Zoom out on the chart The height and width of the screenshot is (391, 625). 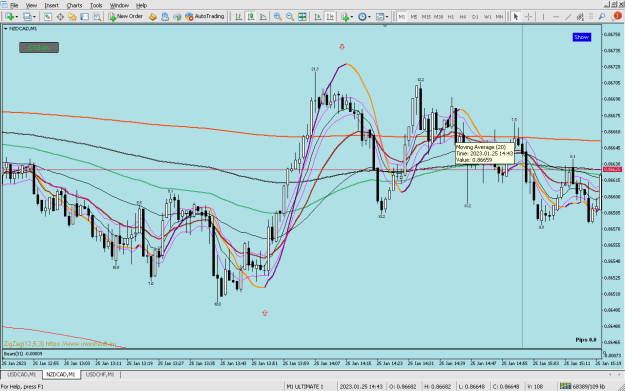point(290,17)
